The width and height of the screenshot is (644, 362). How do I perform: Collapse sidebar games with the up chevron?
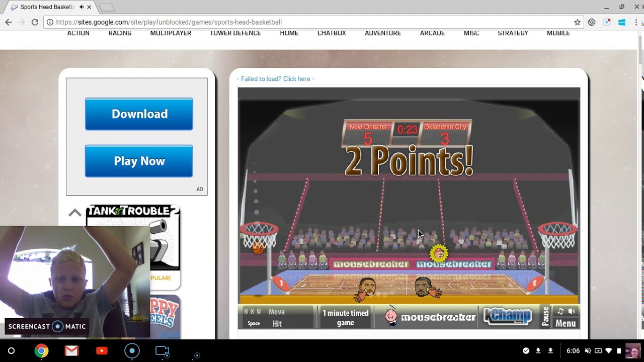(75, 213)
